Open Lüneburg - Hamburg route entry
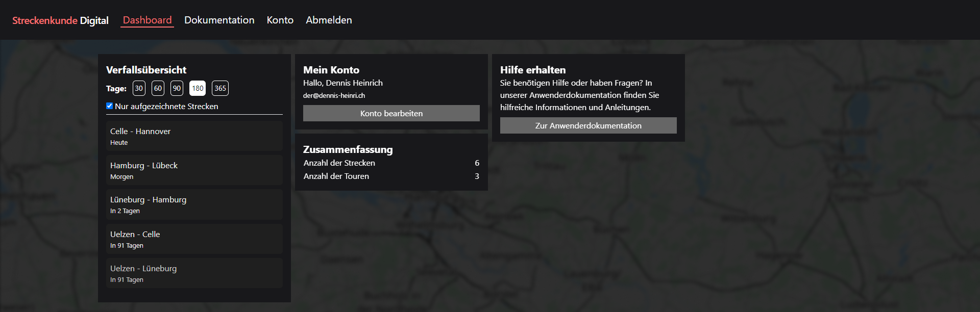The height and width of the screenshot is (312, 980). point(194,204)
